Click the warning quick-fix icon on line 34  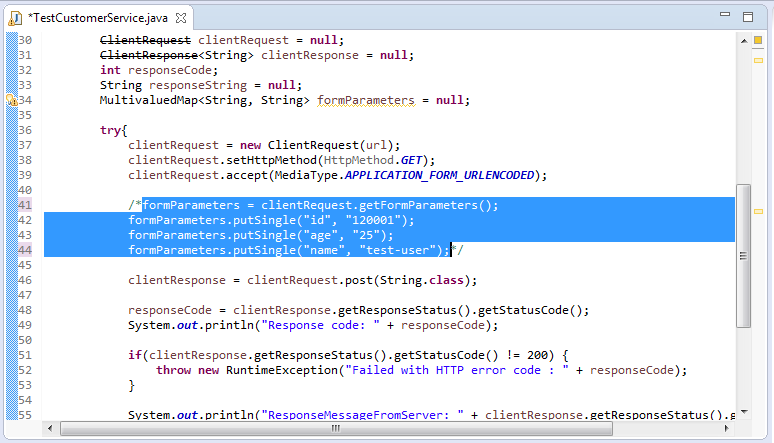coord(11,100)
